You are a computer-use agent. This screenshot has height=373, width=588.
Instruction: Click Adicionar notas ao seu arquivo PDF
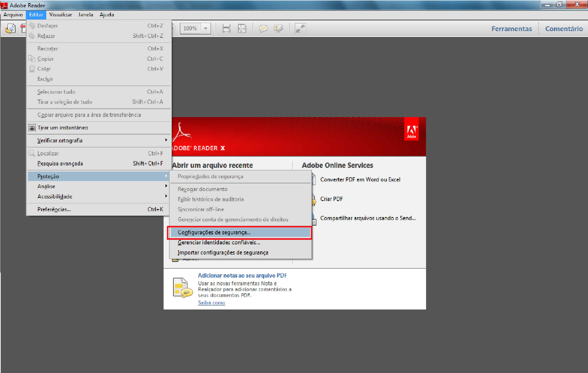(242, 276)
